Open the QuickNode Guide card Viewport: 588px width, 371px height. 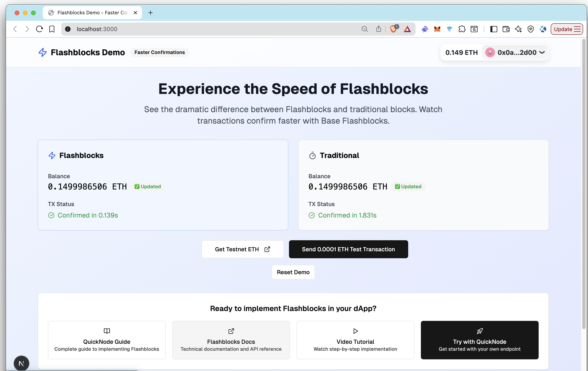[x=107, y=340]
